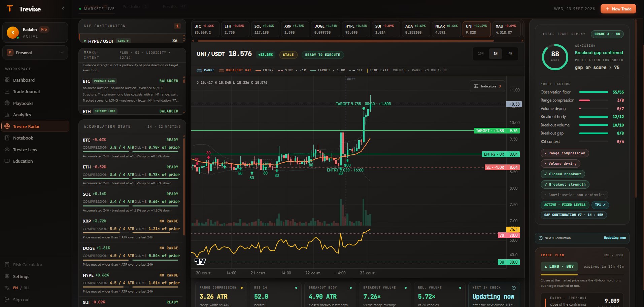Click the plus icon on New Trade
The width and height of the screenshot is (644, 307).
click(x=608, y=9)
